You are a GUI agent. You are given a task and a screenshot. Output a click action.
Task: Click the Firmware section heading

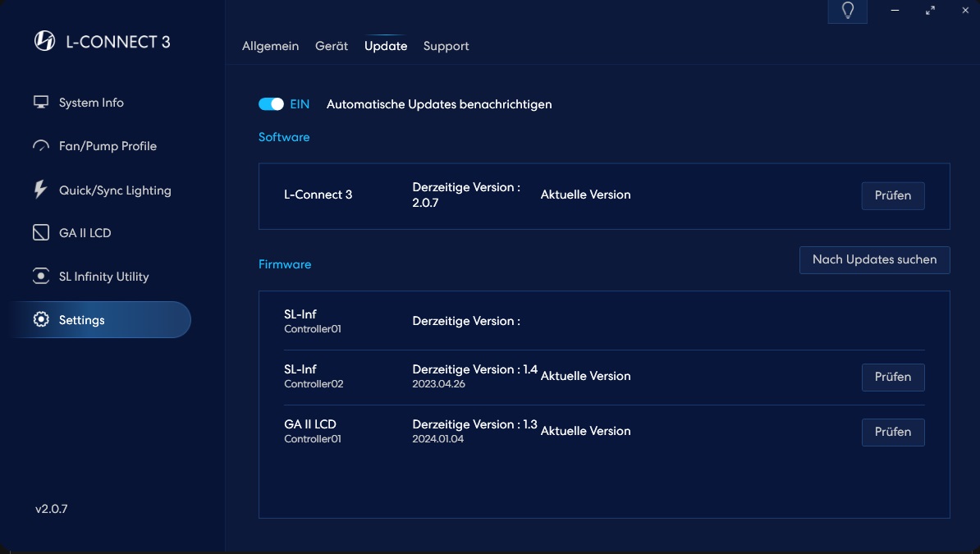(x=284, y=264)
